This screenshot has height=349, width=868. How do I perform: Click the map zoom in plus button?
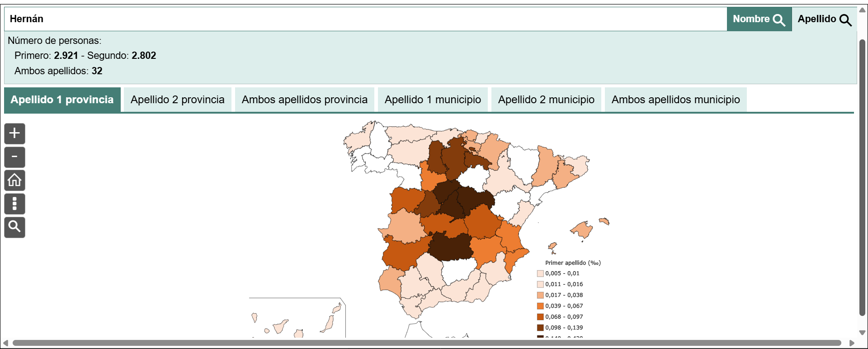14,134
